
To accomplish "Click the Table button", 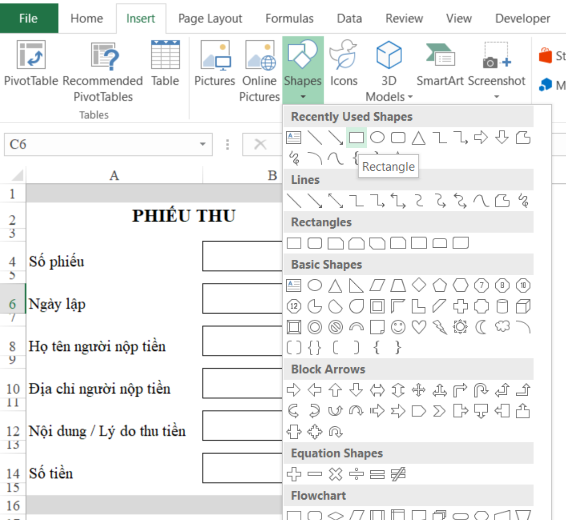I will (x=165, y=64).
